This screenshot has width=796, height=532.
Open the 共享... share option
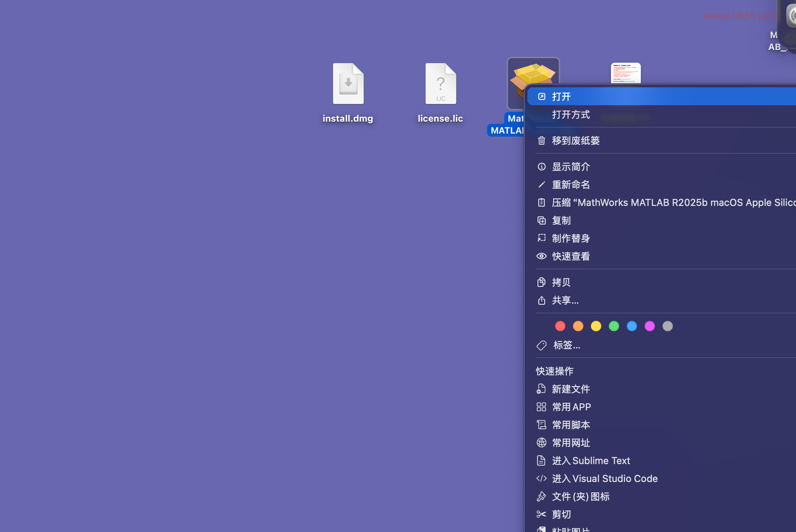pyautogui.click(x=662, y=300)
